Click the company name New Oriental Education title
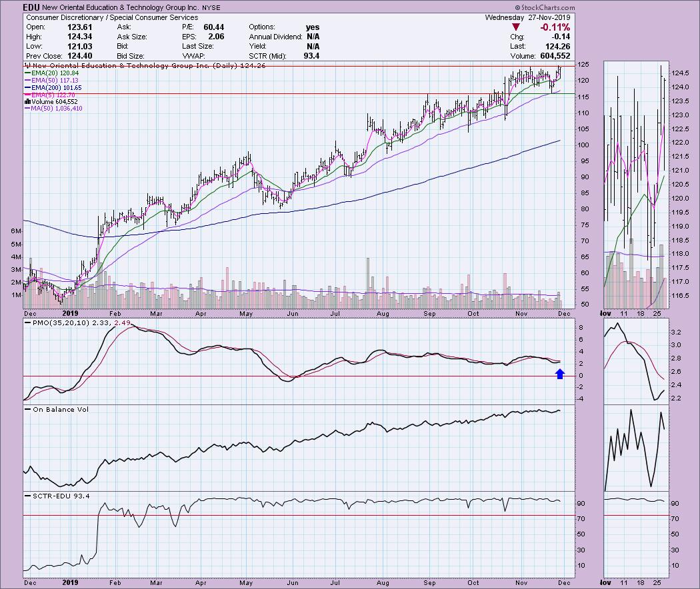The height and width of the screenshot is (589, 700). (x=121, y=7)
